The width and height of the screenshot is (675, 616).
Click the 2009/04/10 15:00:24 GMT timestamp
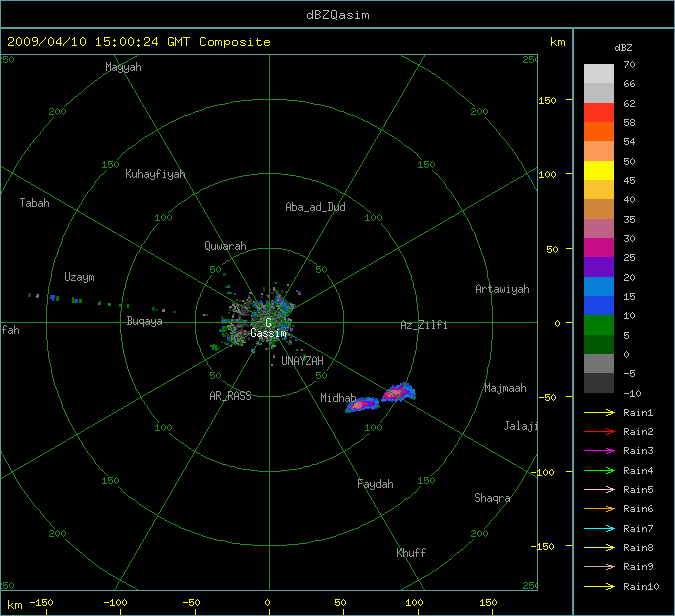99,42
